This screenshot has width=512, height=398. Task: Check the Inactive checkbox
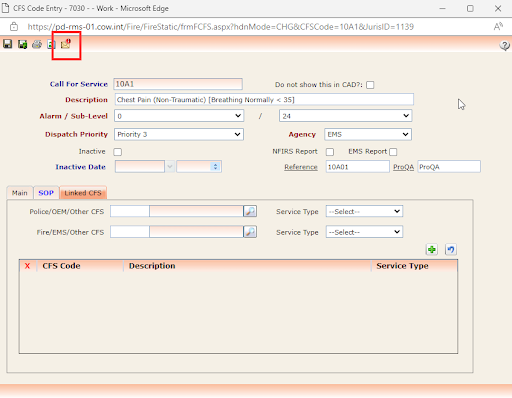[x=118, y=152]
